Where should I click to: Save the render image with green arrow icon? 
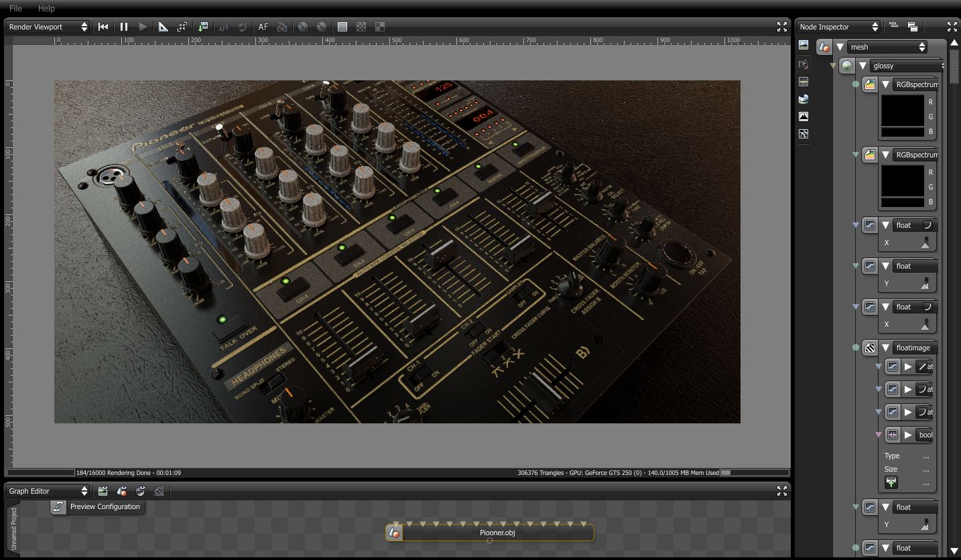(203, 27)
